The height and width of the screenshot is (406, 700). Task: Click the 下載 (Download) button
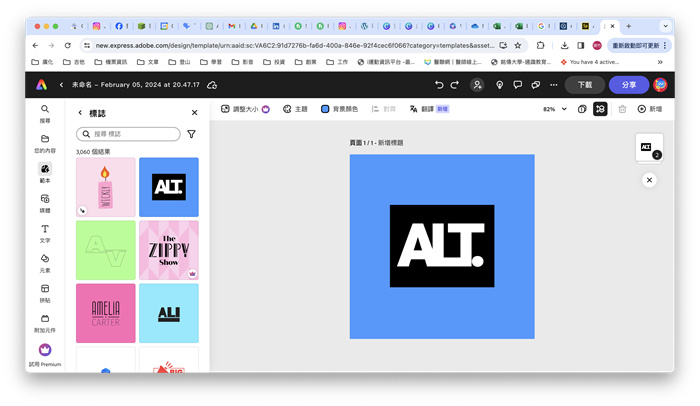585,85
